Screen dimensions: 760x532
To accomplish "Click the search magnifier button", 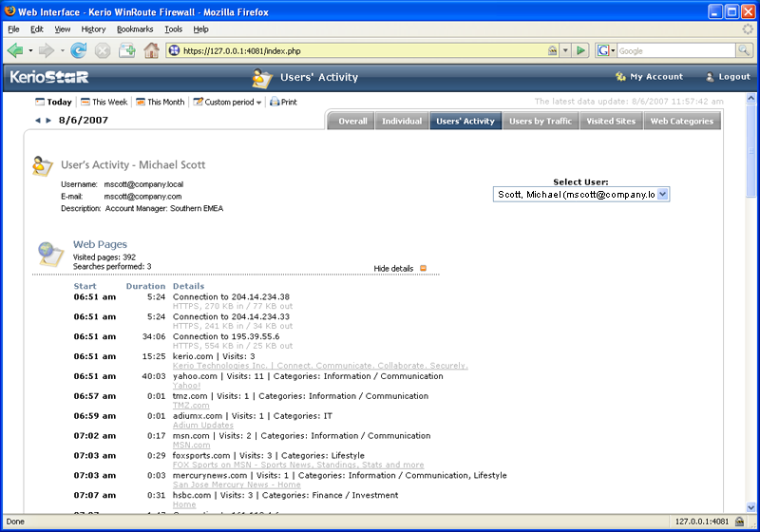I will [744, 50].
